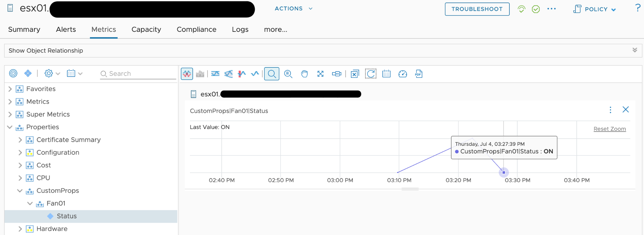This screenshot has height=235, width=644.
Task: Click the Show Object Relationship label
Action: tap(46, 51)
